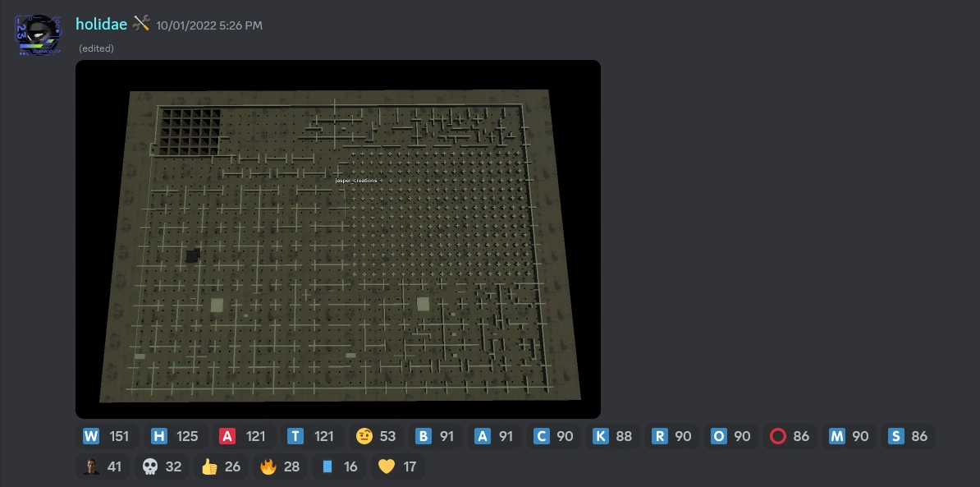The width and height of the screenshot is (980, 487).
Task: Add the yellow heart reaction
Action: coord(398,466)
